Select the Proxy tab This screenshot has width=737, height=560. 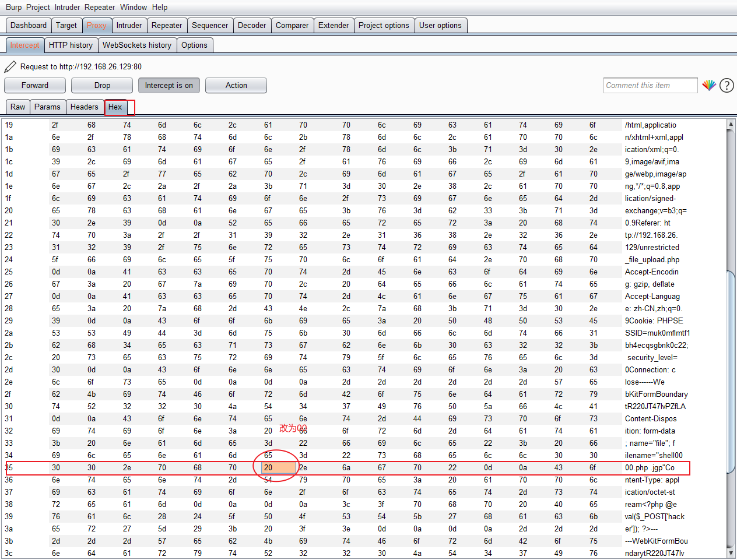coord(97,25)
